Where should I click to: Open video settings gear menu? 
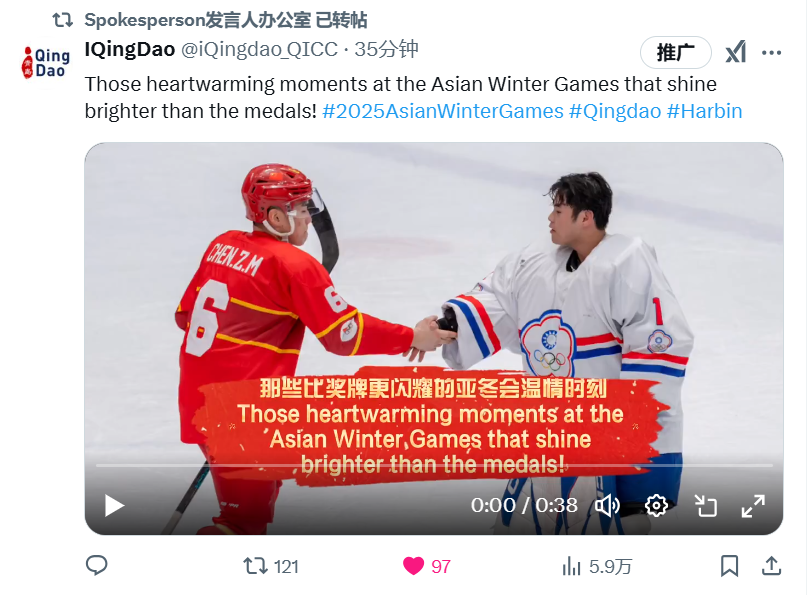point(656,505)
